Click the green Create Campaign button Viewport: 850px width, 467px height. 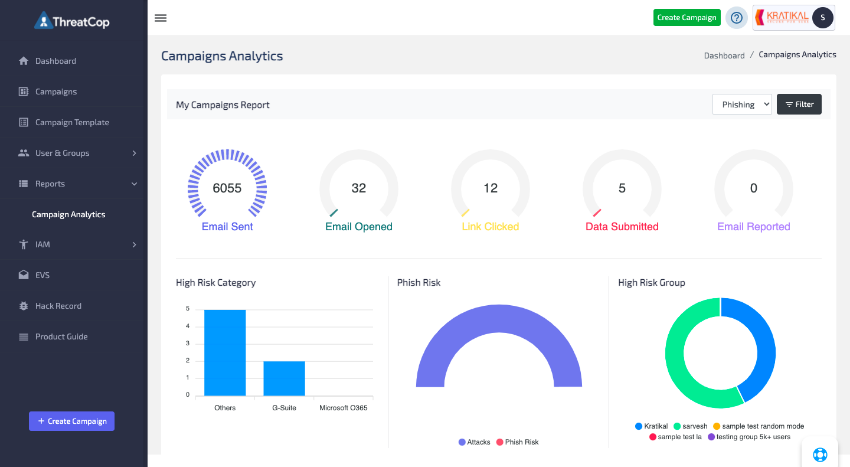[x=686, y=18]
